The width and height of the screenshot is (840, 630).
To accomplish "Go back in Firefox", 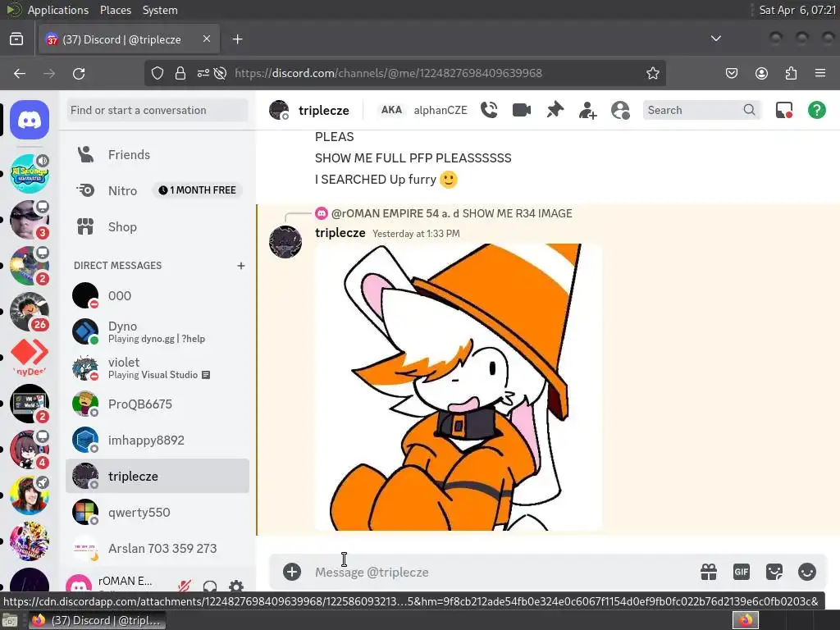I will pyautogui.click(x=20, y=73).
